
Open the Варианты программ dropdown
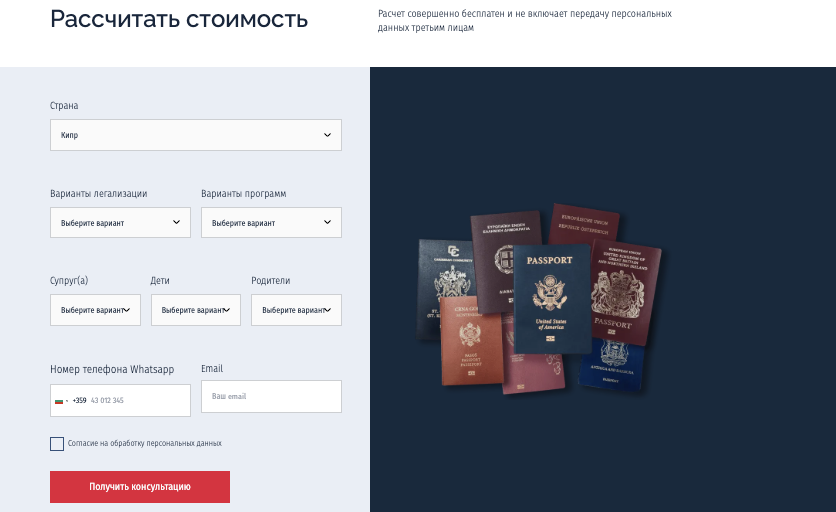click(x=271, y=222)
